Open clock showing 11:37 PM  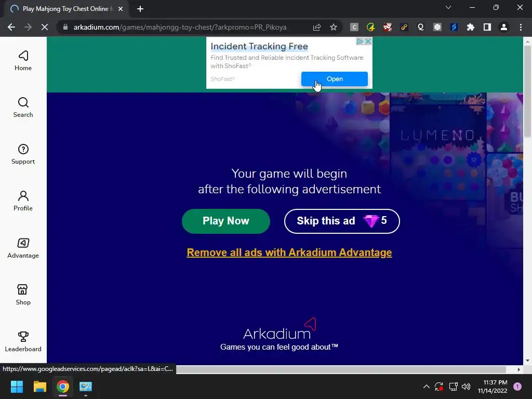[493, 387]
